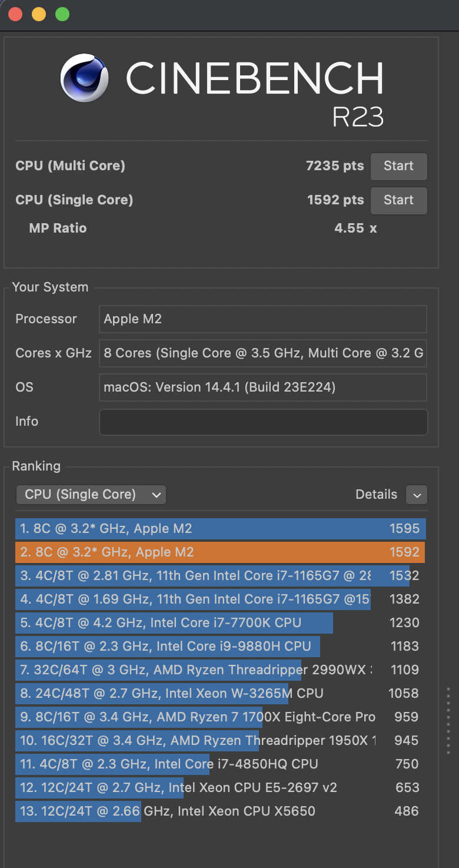Select ranking row 5 Intel Core i7-7700K

tap(221, 623)
